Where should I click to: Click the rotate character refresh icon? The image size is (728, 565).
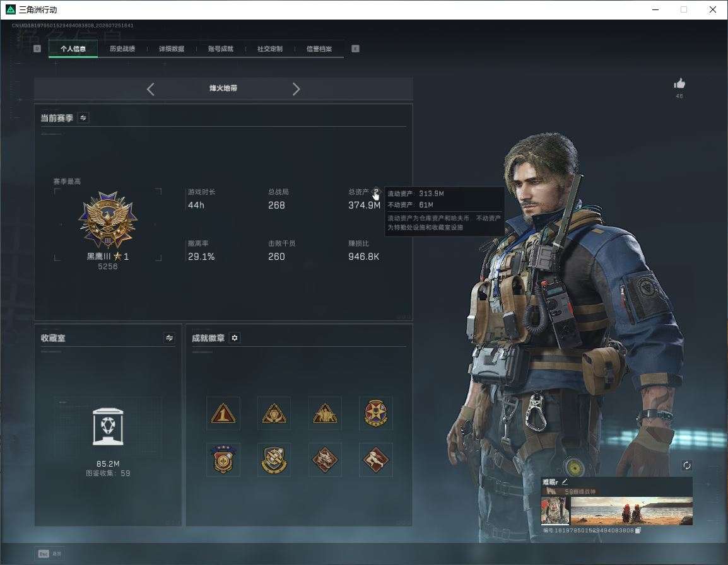686,465
